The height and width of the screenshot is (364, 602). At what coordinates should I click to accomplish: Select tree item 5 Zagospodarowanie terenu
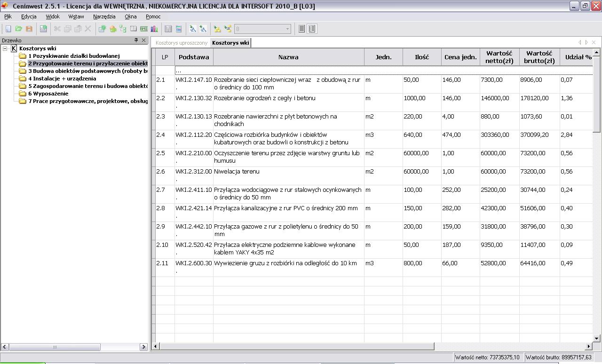pyautogui.click(x=87, y=86)
